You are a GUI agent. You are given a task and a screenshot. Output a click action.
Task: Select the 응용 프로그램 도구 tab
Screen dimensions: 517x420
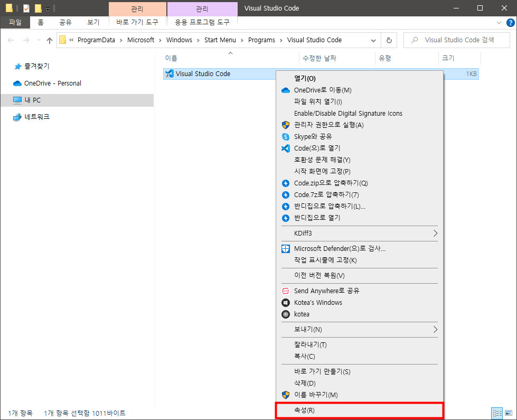[202, 22]
